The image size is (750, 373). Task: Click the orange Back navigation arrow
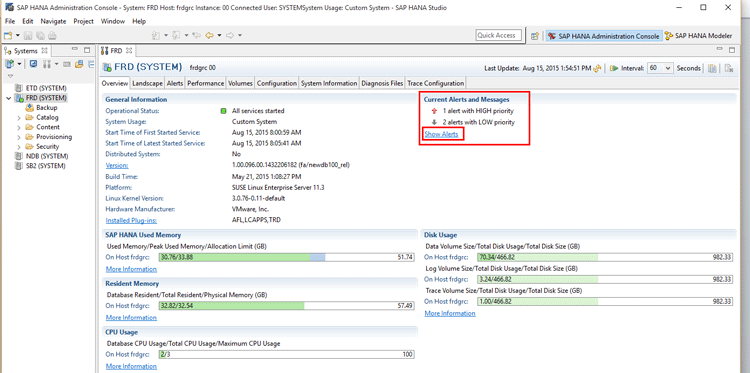click(210, 35)
